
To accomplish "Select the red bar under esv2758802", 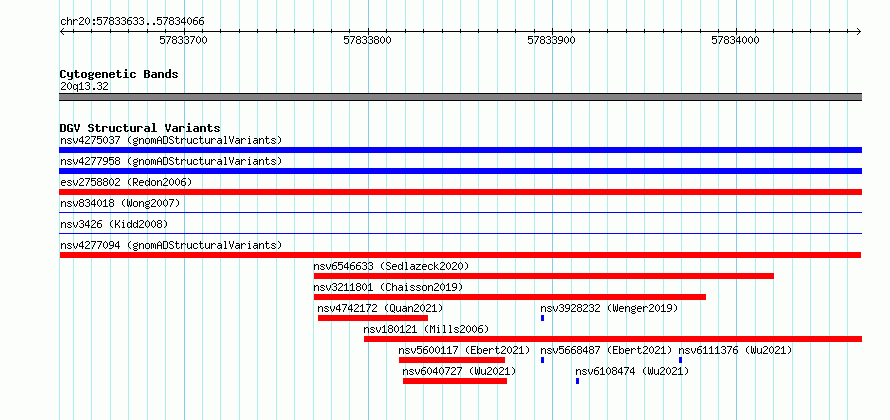I will (x=460, y=192).
